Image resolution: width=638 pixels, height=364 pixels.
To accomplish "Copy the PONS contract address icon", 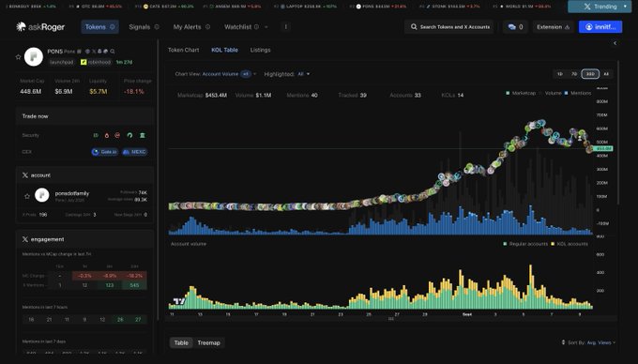I will 79,52.
